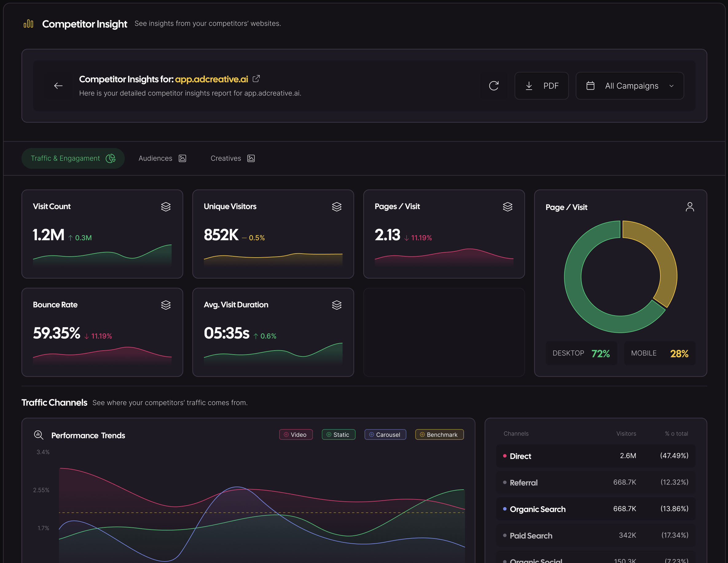The width and height of the screenshot is (728, 563).
Task: Click the 0.3M increase on Visit Count
Action: 80,238
